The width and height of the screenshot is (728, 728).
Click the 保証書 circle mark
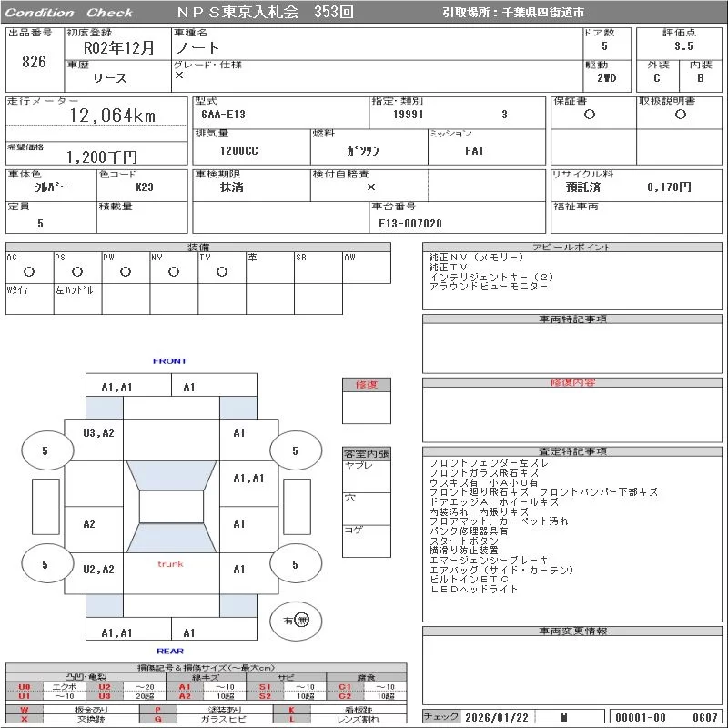590,115
